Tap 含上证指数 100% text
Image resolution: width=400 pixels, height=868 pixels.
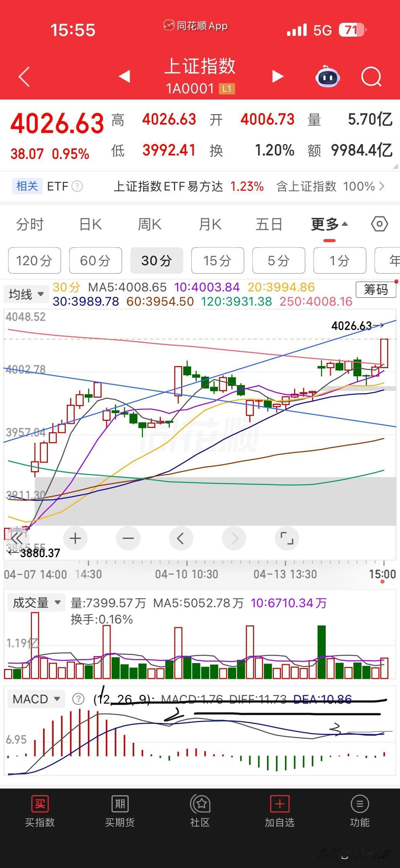326,186
